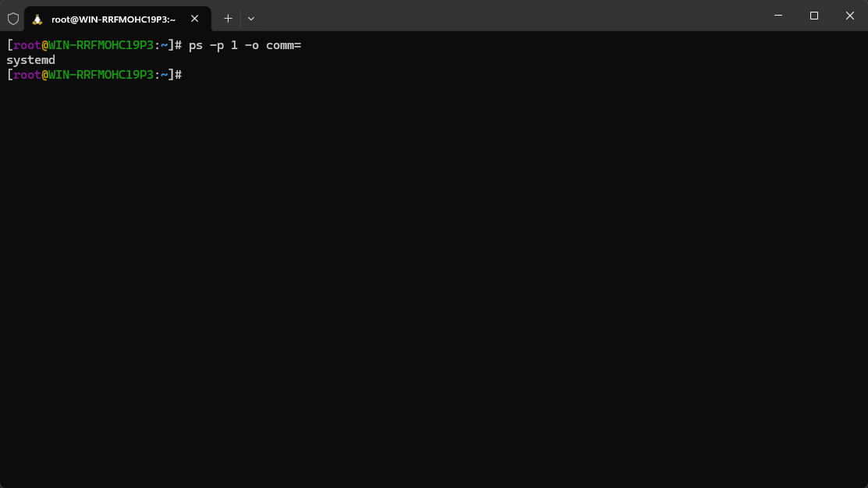
Task: Close the root@WIN-RRFMOHC19P3 terminal tab
Action: coord(195,18)
